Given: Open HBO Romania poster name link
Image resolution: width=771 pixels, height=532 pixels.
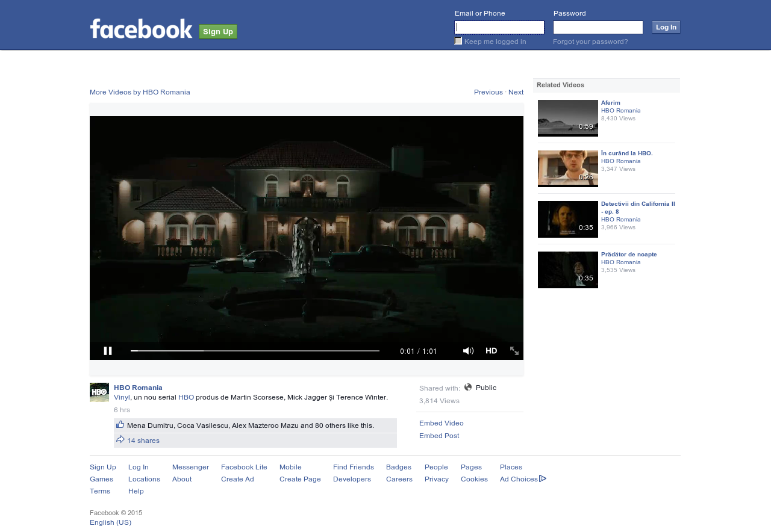Looking at the screenshot, I should point(138,388).
